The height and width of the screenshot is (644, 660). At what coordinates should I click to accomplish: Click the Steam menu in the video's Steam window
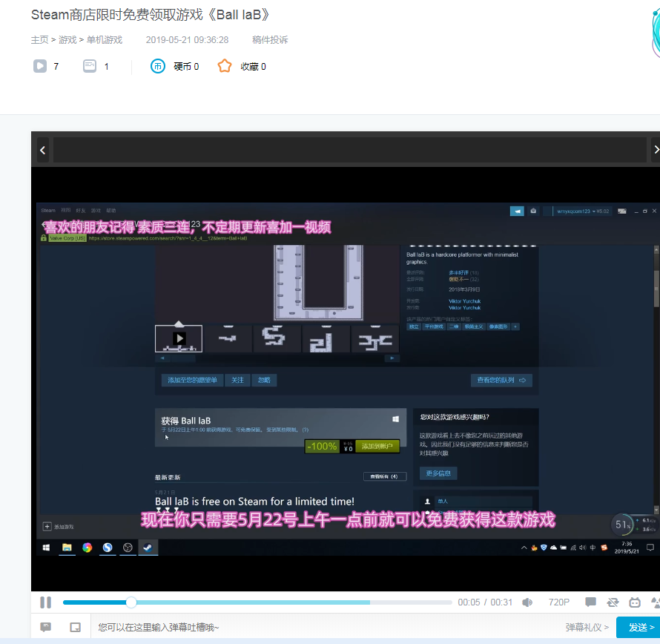[48, 210]
